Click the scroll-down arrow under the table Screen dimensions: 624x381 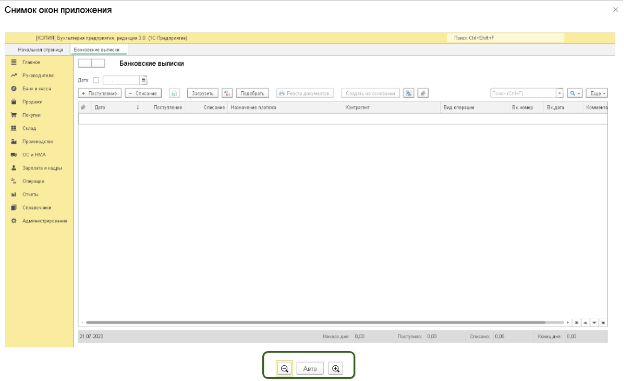tap(594, 322)
